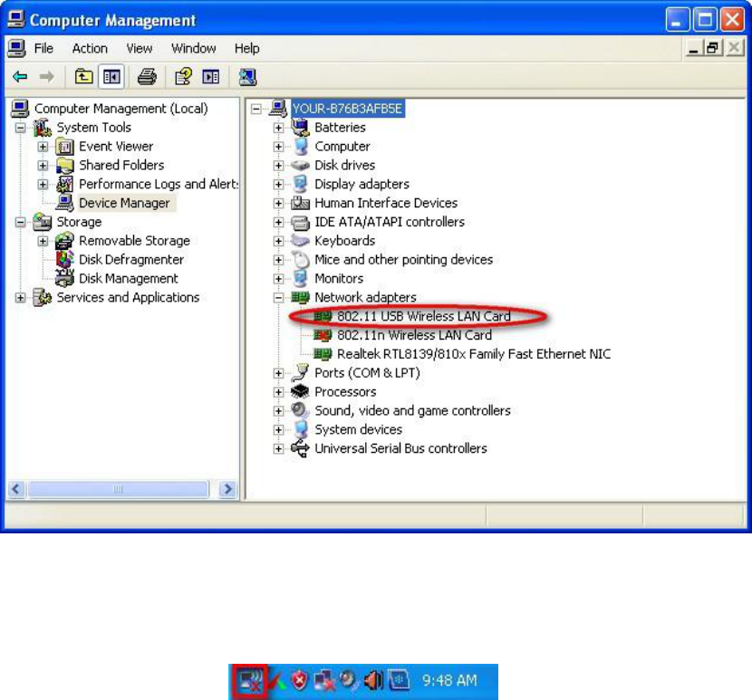This screenshot has width=752, height=700.
Task: Select Computer Management (Local) root
Action: [x=121, y=109]
